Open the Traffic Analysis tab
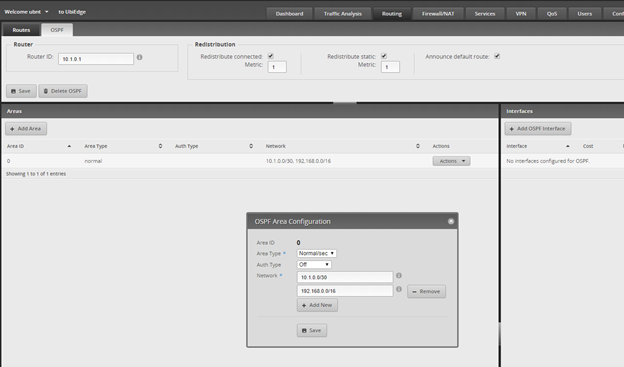The height and width of the screenshot is (367, 624). [343, 14]
